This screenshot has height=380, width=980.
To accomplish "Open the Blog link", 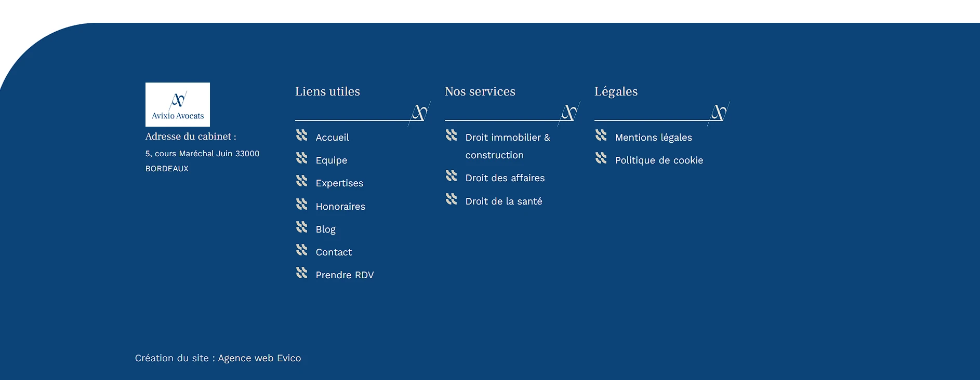I will tap(325, 229).
